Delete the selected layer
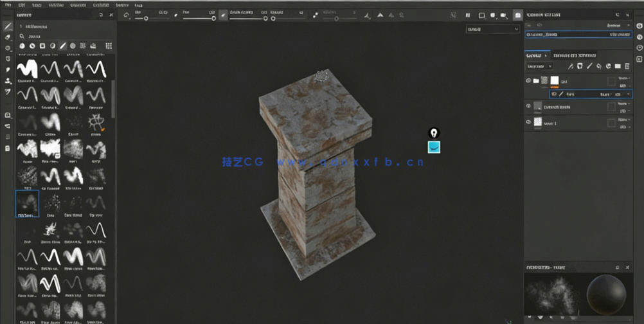Screen dimensions: 644x324 pos(627,66)
